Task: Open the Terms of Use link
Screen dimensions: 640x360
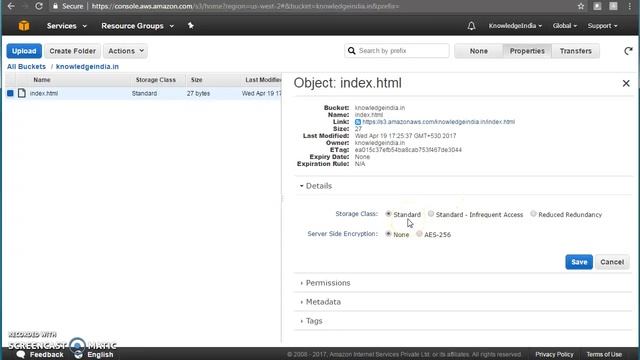Action: [604, 354]
